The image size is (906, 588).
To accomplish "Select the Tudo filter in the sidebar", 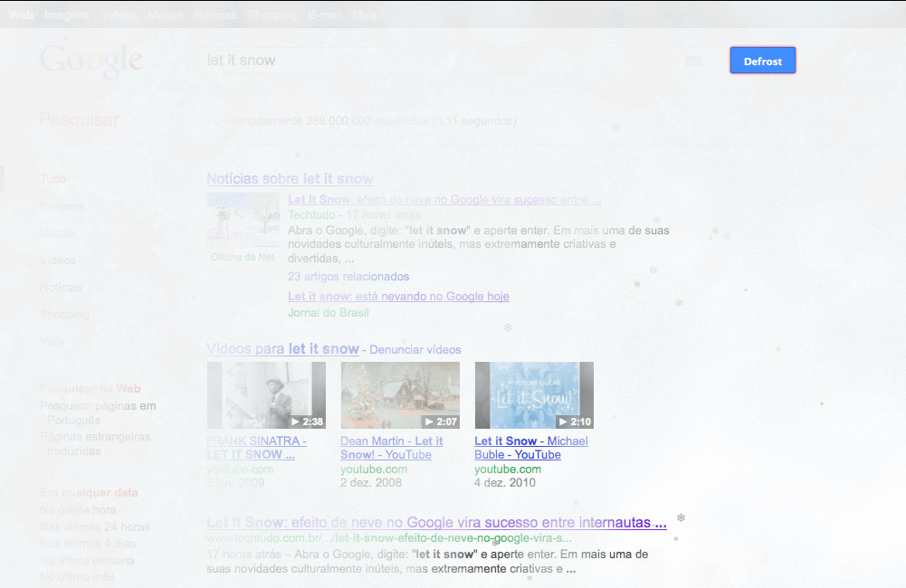I will (53, 179).
